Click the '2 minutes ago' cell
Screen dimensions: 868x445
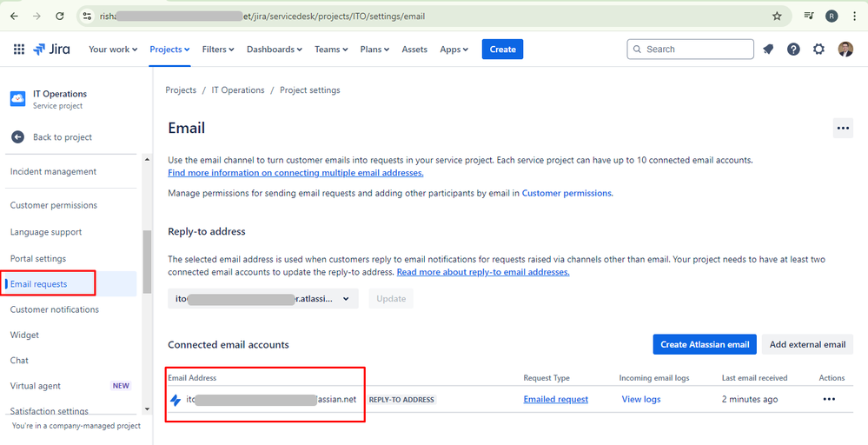coord(750,399)
